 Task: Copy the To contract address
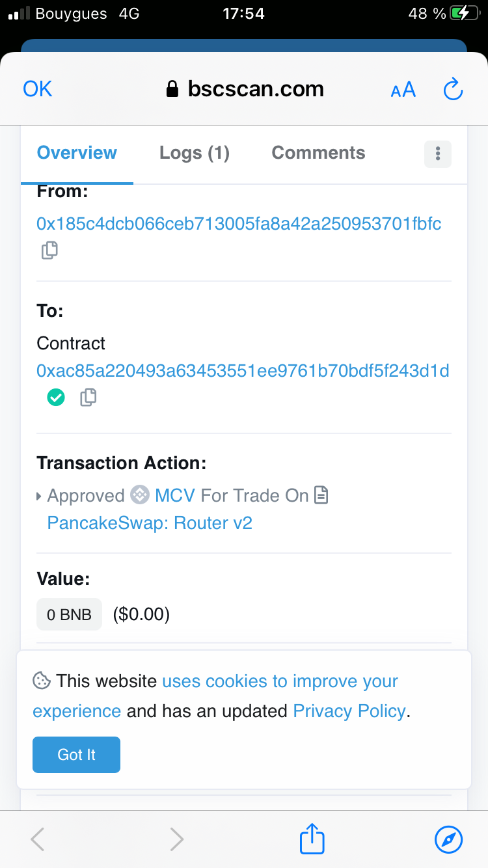point(88,397)
